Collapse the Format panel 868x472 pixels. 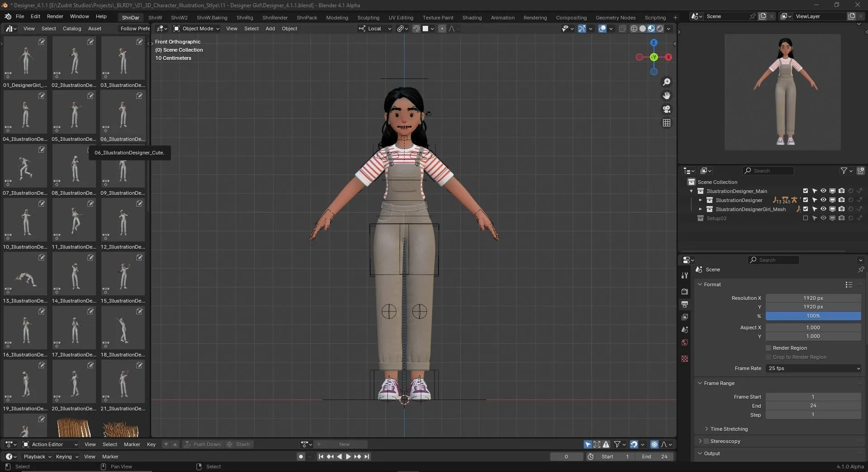[x=701, y=284]
